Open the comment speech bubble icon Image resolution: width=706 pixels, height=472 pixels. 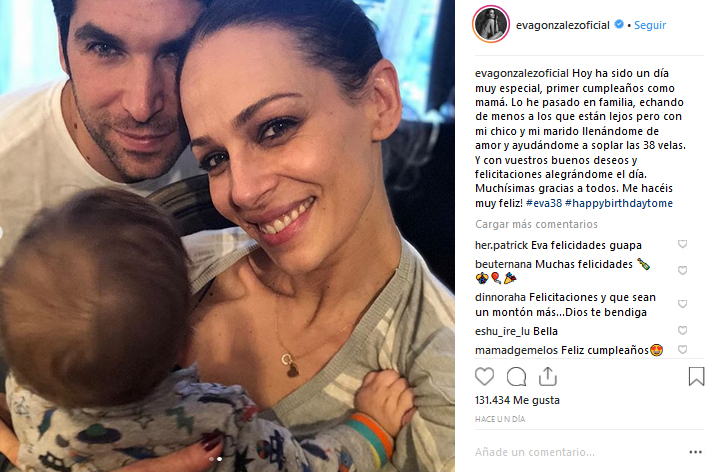pyautogui.click(x=516, y=377)
